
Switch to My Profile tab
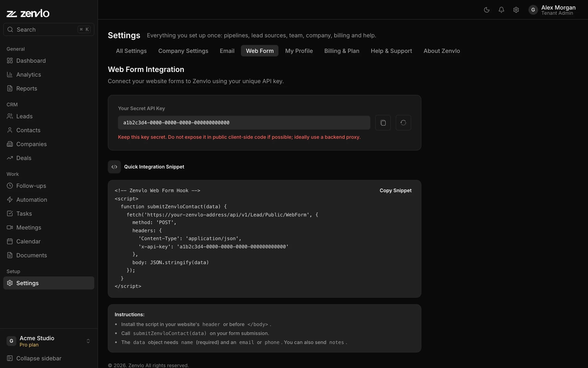tap(299, 51)
